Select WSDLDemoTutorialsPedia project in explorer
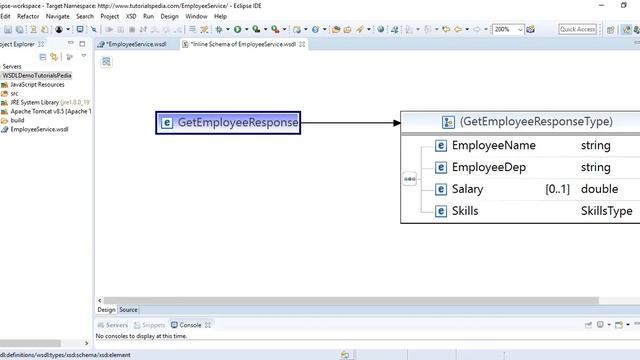640x360 pixels. coord(37,76)
